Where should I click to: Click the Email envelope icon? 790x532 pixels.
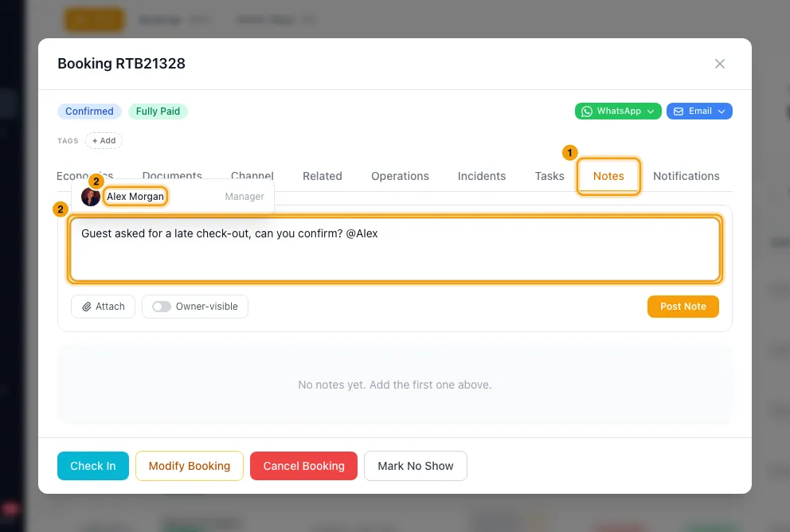(x=679, y=111)
